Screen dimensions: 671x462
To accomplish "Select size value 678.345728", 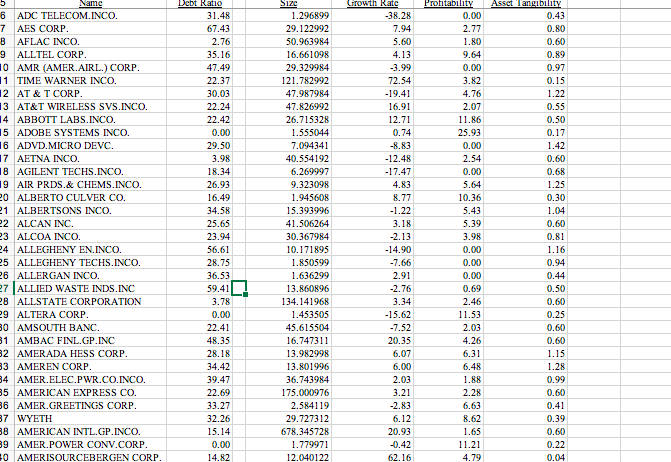I will pos(305,432).
